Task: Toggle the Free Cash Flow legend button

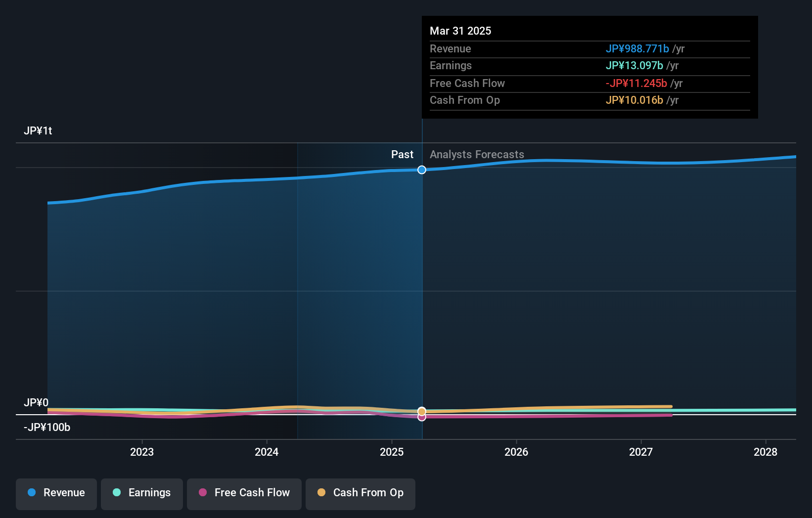Action: point(244,494)
